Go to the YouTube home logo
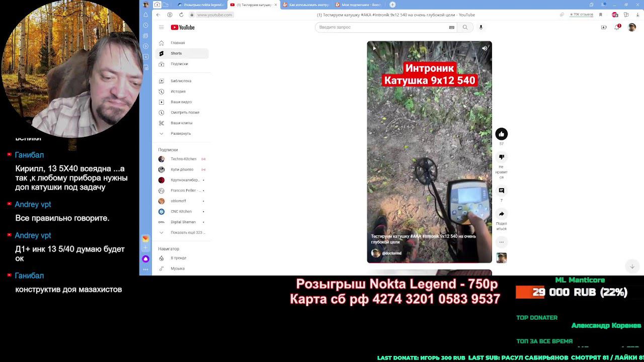644x362 pixels. pyautogui.click(x=183, y=27)
